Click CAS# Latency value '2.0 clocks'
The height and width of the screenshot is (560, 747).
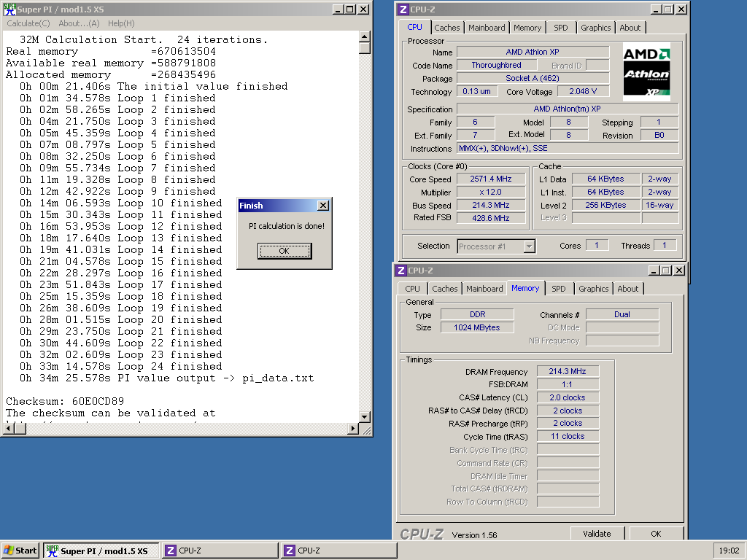tap(568, 397)
